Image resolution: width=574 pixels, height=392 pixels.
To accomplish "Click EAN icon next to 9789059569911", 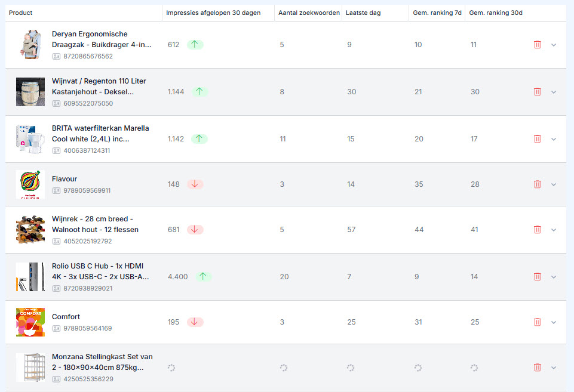I will click(x=56, y=190).
